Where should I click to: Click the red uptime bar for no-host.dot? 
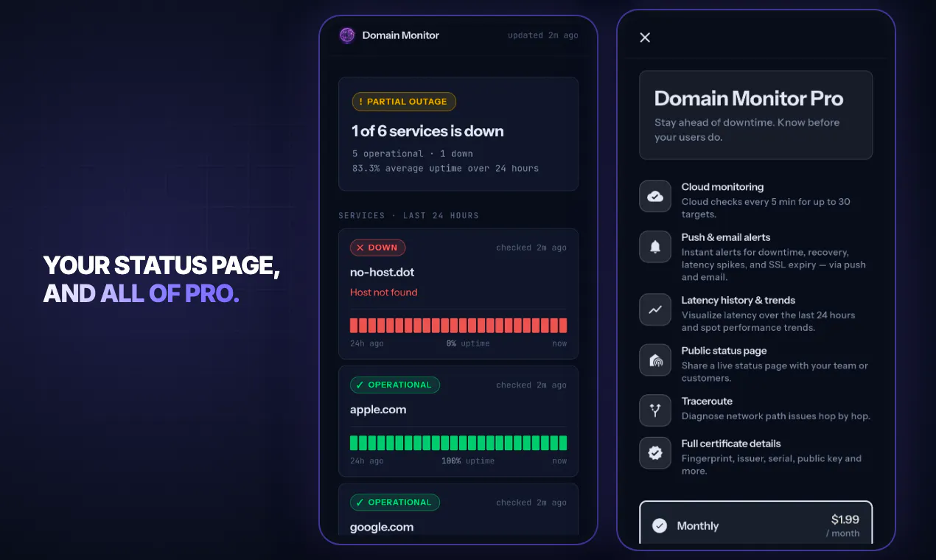tap(458, 326)
